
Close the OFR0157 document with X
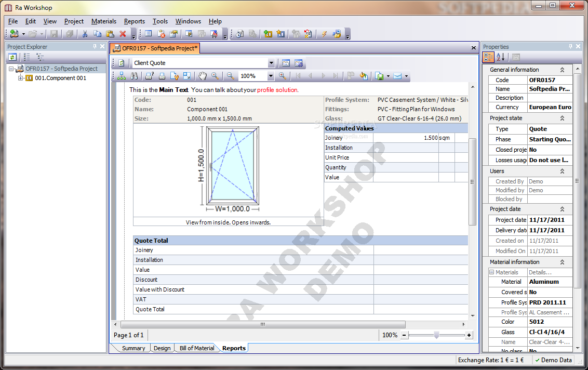(474, 48)
